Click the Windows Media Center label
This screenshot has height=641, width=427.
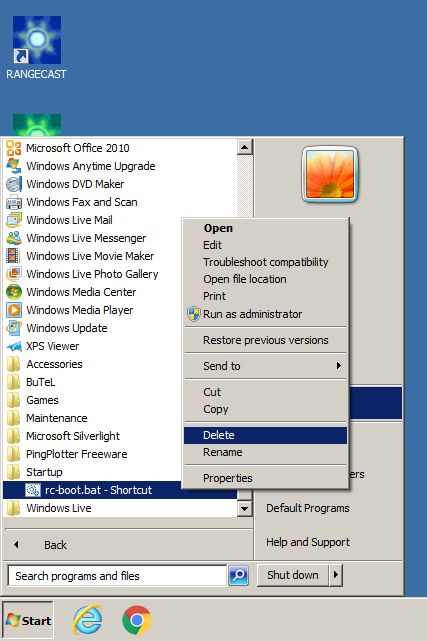click(x=81, y=292)
